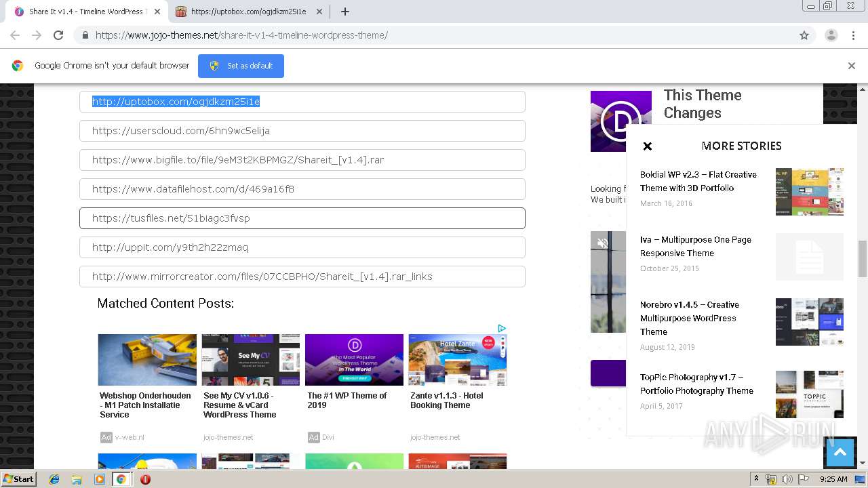Open Norebro v1.4.5 story link
This screenshot has height=488, width=868.
coord(690,318)
